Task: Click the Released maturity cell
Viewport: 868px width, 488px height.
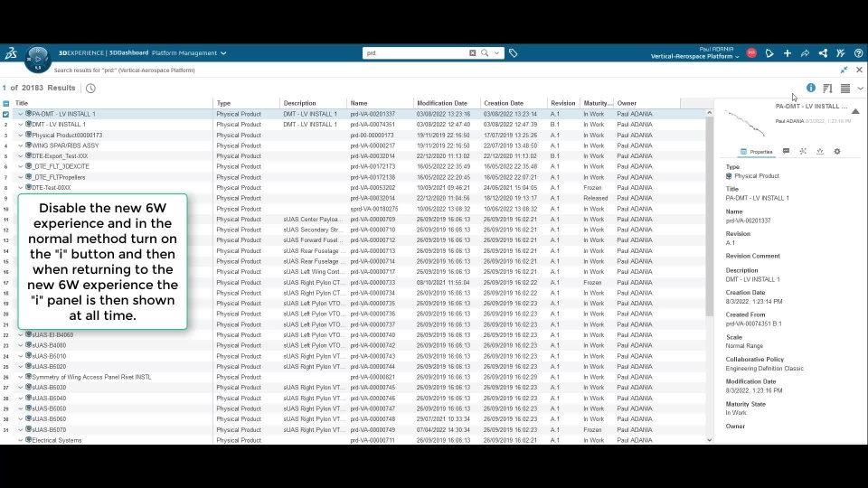Action: [x=595, y=198]
